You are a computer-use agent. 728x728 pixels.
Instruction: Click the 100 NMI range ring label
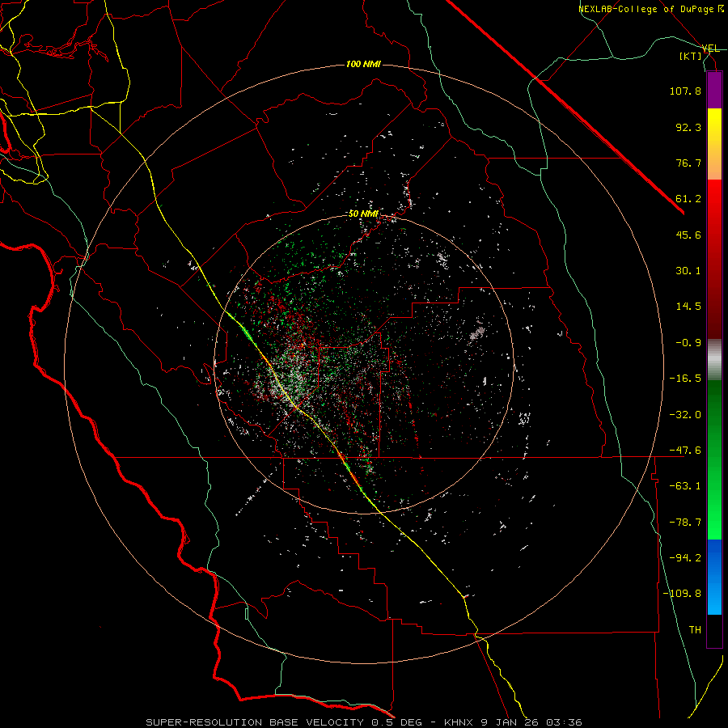(x=363, y=64)
